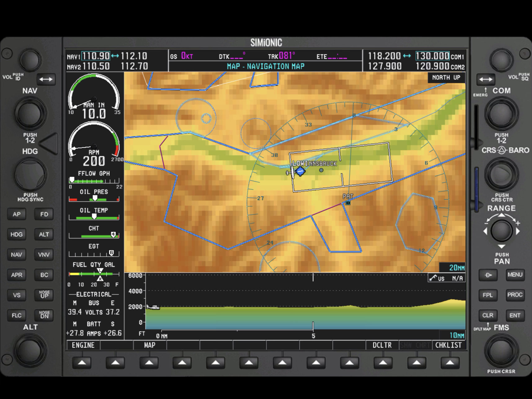Viewport: 532px width, 399px height.
Task: Click the softkey arrow below CHKLIST
Action: 450,362
